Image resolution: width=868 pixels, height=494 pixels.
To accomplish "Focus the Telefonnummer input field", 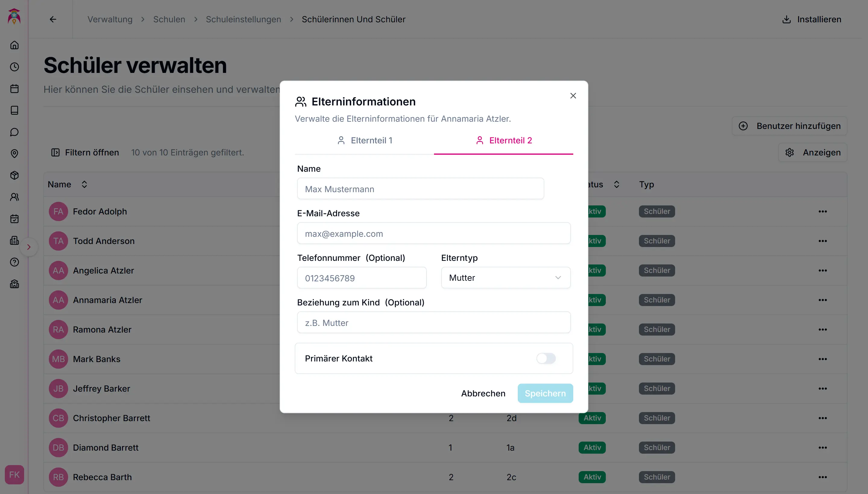I will 362,278.
